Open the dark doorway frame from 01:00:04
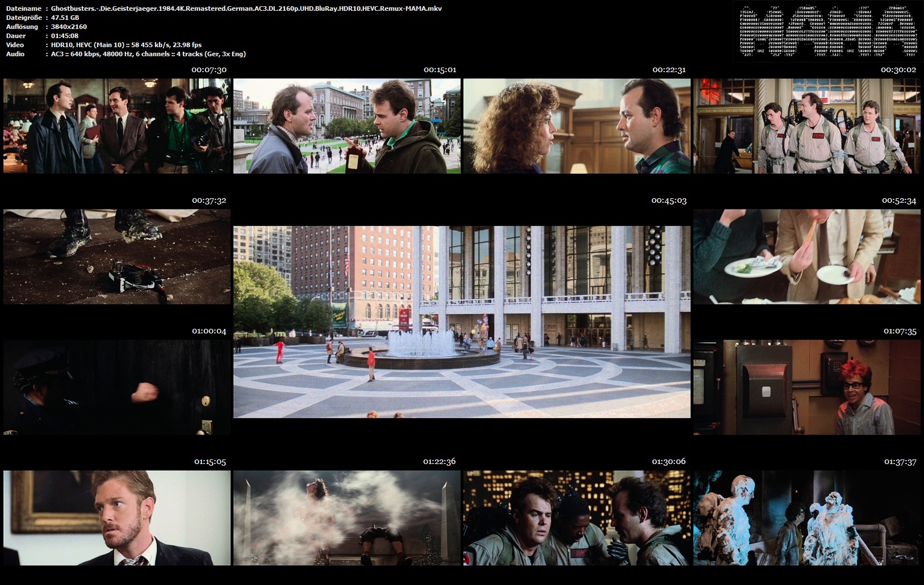The height and width of the screenshot is (585, 924). pyautogui.click(x=117, y=387)
